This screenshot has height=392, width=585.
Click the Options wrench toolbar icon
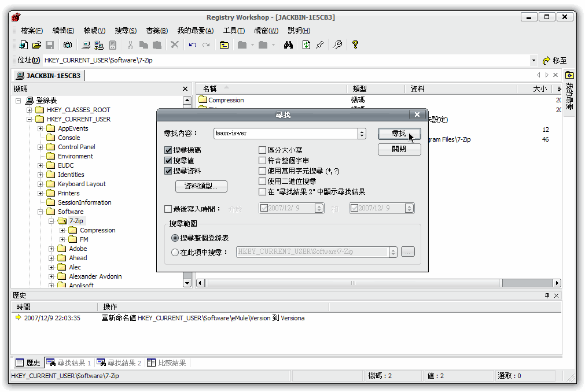(337, 45)
